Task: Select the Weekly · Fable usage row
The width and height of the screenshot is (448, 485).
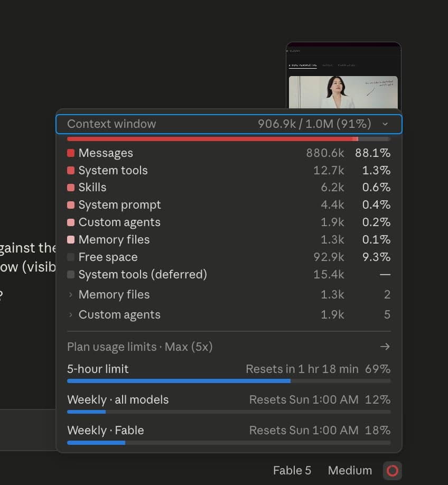Action: point(229,435)
